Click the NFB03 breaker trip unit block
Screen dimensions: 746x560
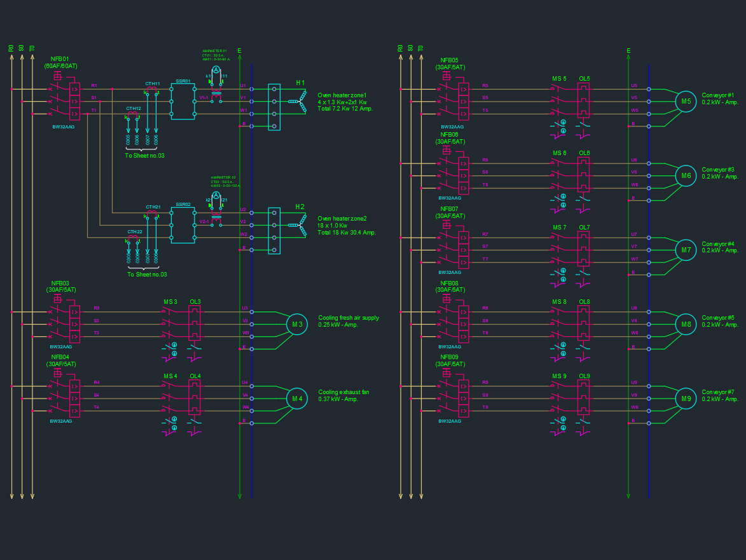tap(74, 324)
